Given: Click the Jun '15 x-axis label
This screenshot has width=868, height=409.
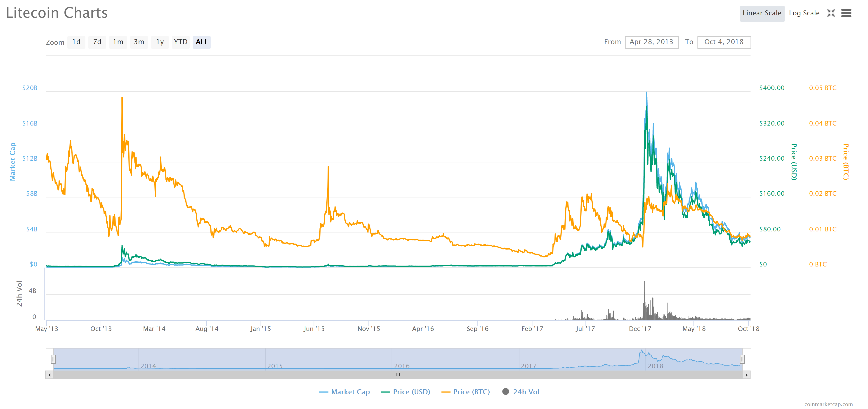Looking at the screenshot, I should pos(314,329).
